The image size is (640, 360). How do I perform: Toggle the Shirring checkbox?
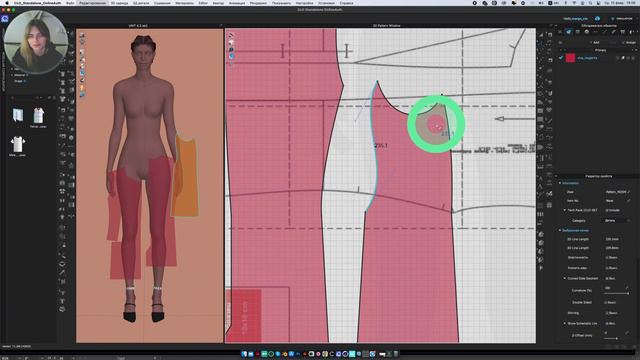click(606, 313)
